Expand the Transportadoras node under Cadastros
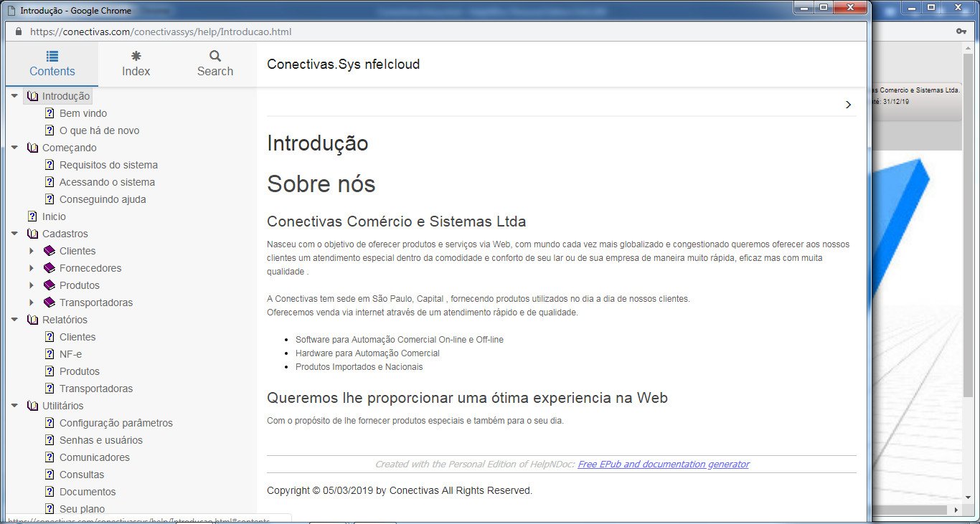The image size is (980, 524). (x=32, y=303)
